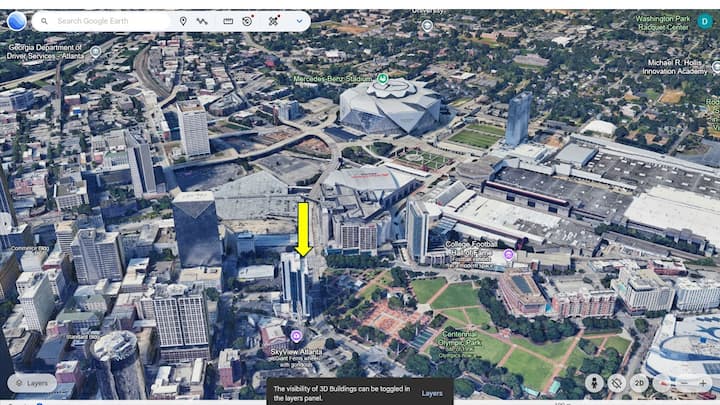720x405 pixels.
Task: Zoom in with the plus button
Action: pyautogui.click(x=706, y=383)
